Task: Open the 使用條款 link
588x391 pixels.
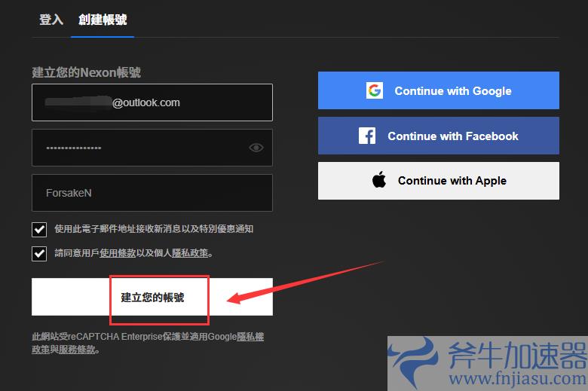Action: click(x=118, y=253)
